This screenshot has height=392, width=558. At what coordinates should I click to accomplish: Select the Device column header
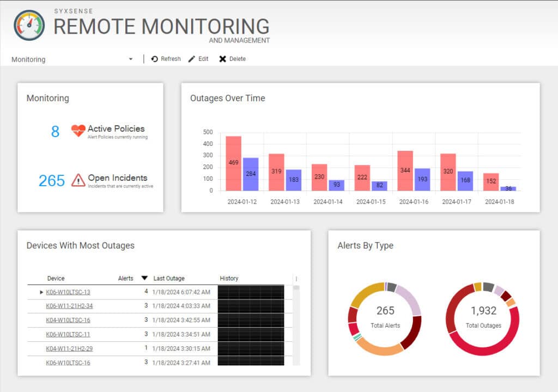coord(56,278)
